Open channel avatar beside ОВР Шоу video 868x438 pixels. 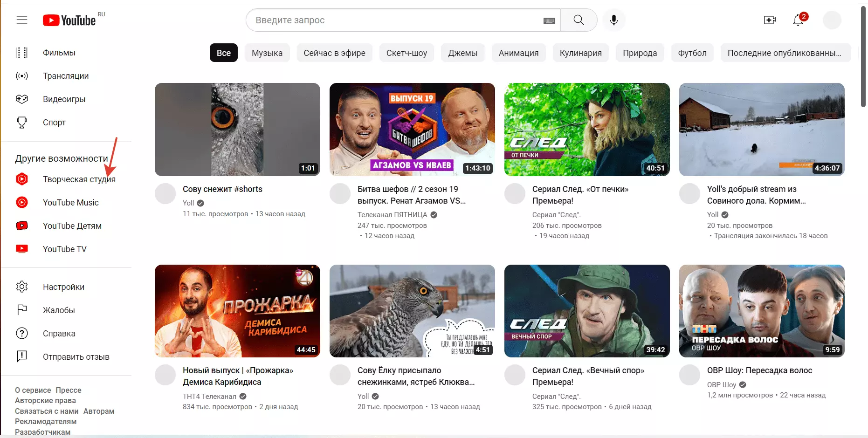[x=689, y=375]
